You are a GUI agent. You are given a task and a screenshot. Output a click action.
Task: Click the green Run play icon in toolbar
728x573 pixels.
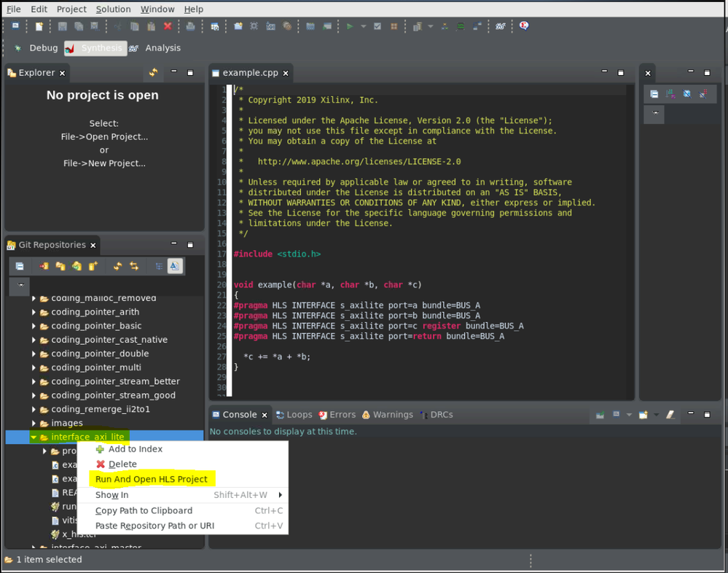click(350, 26)
